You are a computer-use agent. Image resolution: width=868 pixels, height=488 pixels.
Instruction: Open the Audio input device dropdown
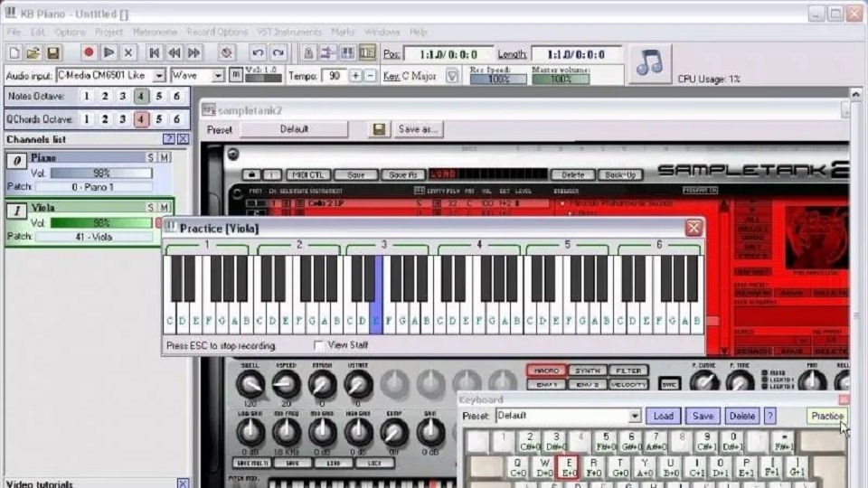[159, 75]
